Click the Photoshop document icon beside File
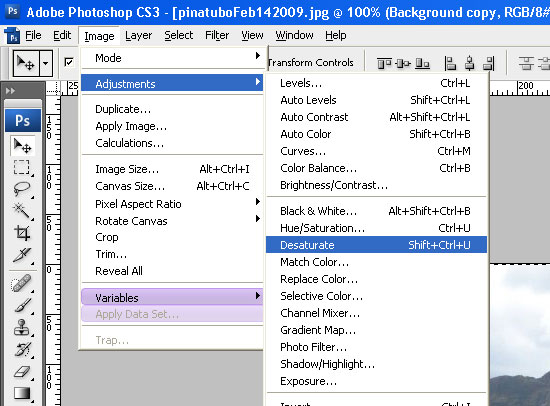Image resolution: width=550 pixels, height=406 pixels. pos(12,35)
